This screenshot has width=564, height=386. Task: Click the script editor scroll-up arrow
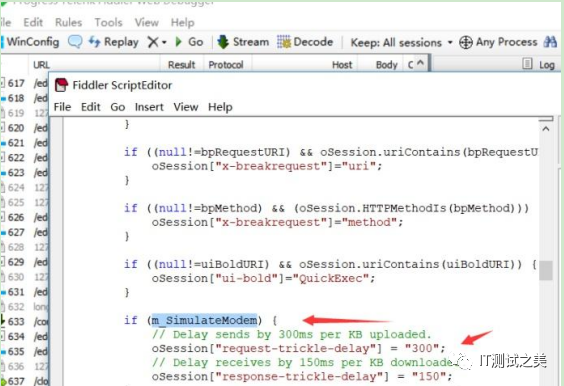coord(546,129)
